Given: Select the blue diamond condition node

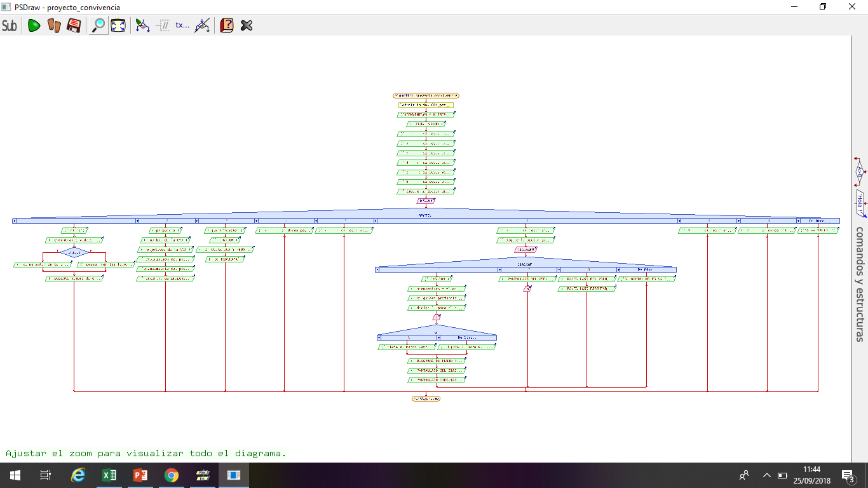Looking at the screenshot, I should [x=74, y=252].
